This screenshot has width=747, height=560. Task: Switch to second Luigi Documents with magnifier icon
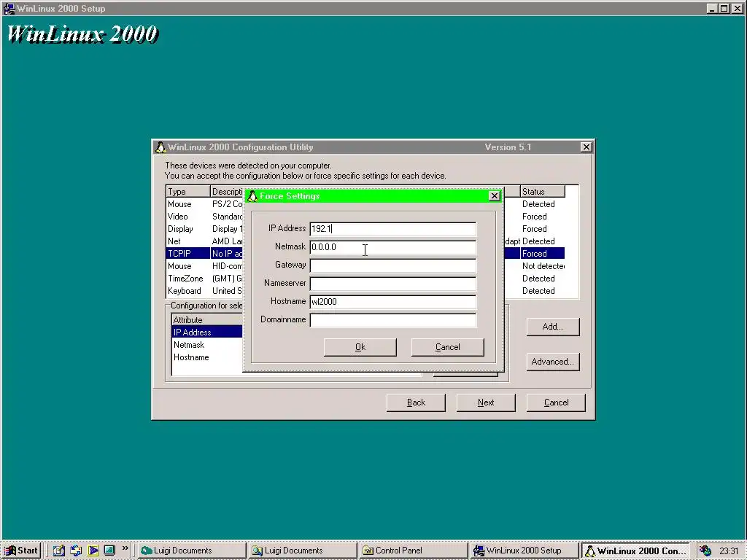(303, 551)
